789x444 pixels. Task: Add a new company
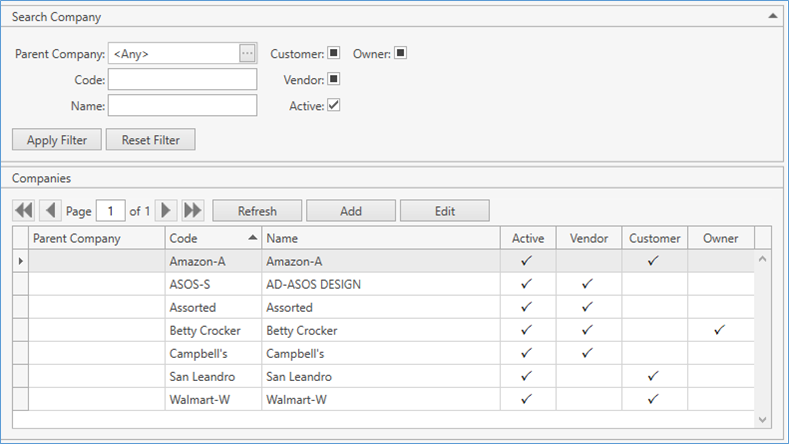coord(351,211)
